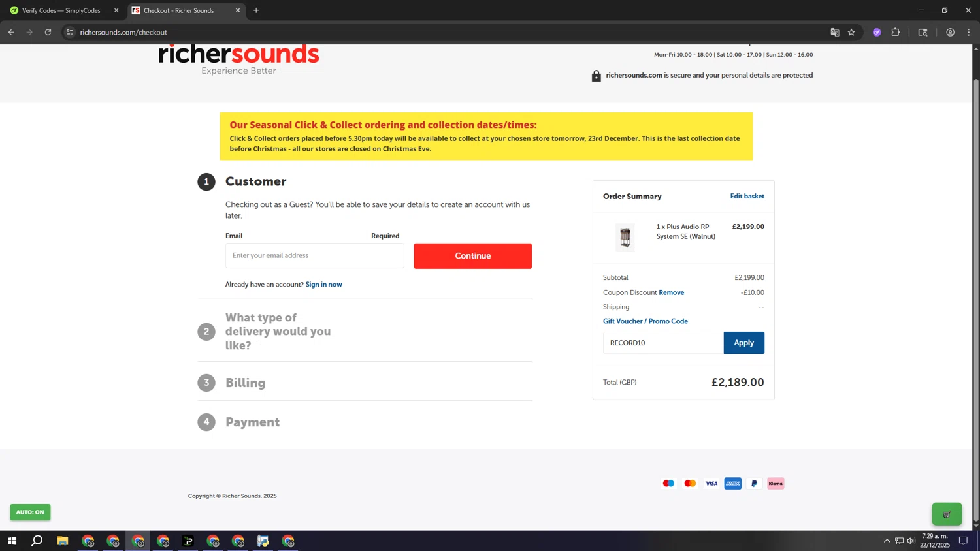980x551 pixels.
Task: Click the Visa payment icon
Action: point(711,484)
